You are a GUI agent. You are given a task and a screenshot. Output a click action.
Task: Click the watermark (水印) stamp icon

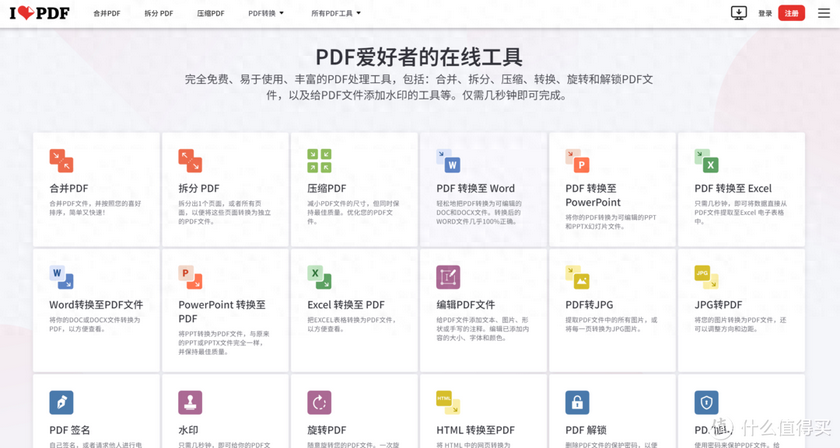pos(190,402)
